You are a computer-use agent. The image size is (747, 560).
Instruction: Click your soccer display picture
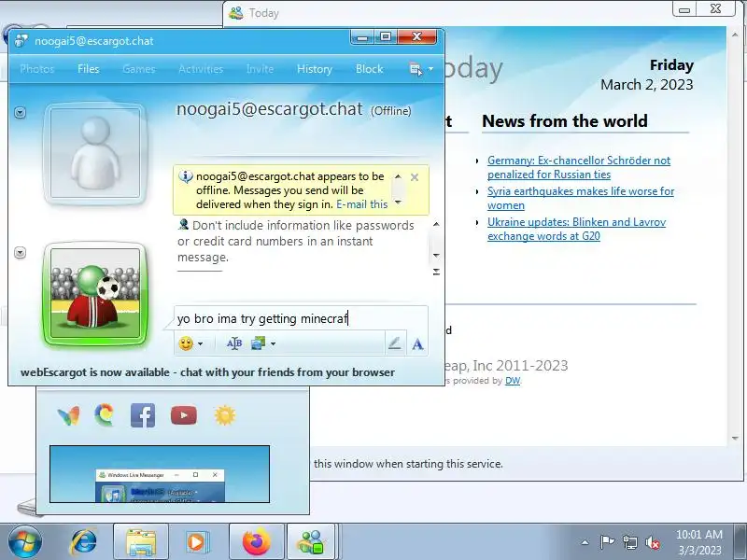[x=95, y=293]
